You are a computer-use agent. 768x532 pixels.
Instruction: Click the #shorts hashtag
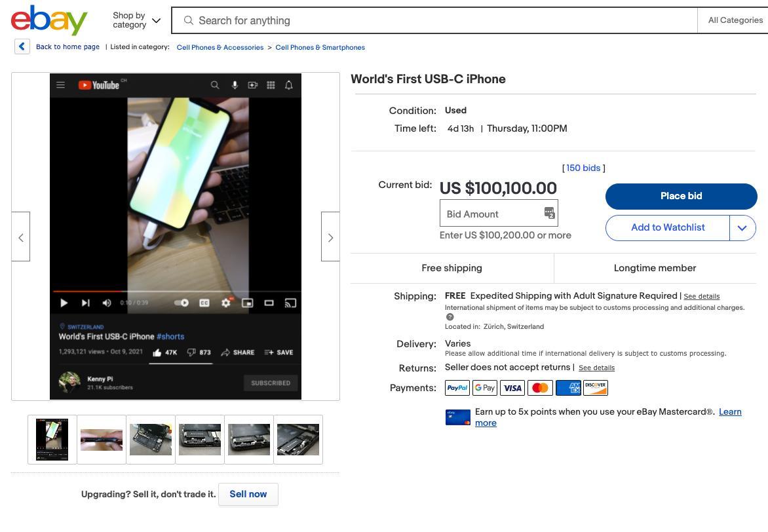click(170, 337)
